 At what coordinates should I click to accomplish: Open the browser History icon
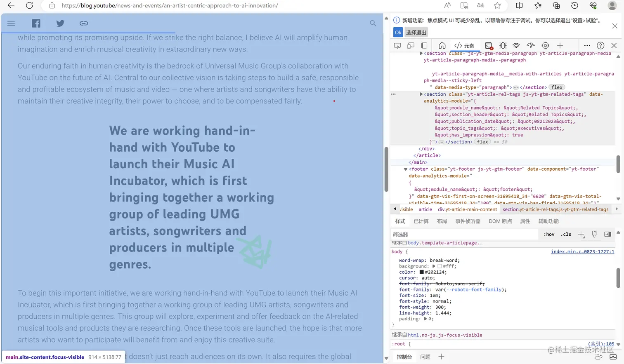click(x=574, y=5)
